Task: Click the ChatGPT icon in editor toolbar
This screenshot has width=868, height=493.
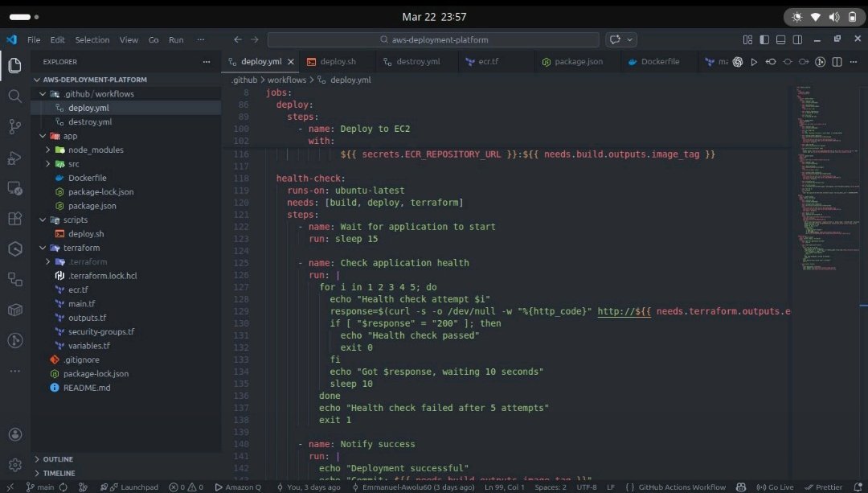Action: click(x=737, y=62)
